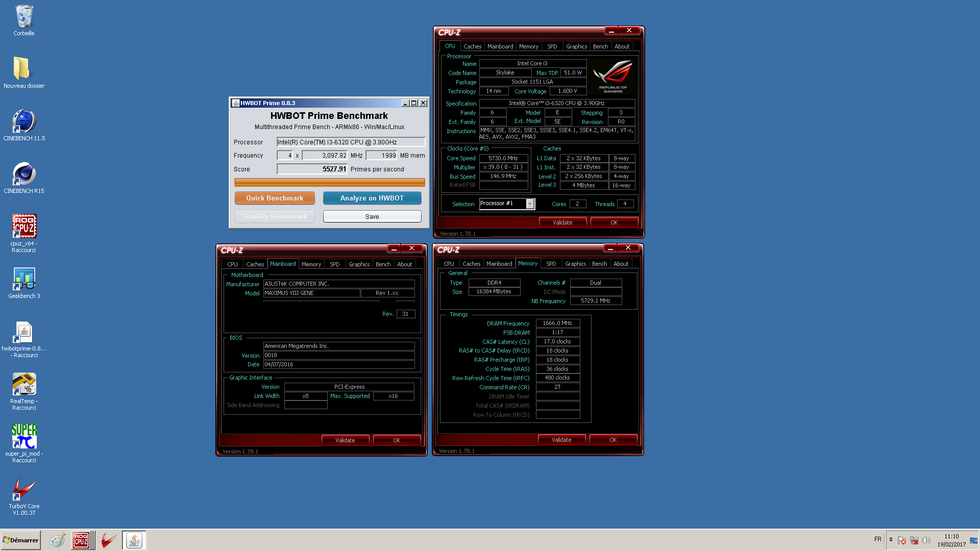Open Processor #1 selection dropdown

pyautogui.click(x=530, y=204)
